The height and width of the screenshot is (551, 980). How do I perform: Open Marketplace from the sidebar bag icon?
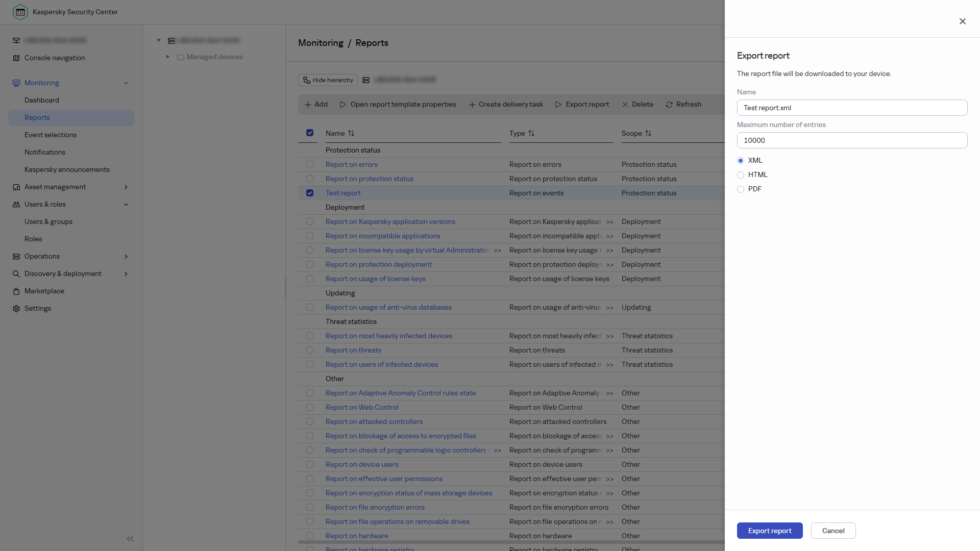click(16, 291)
